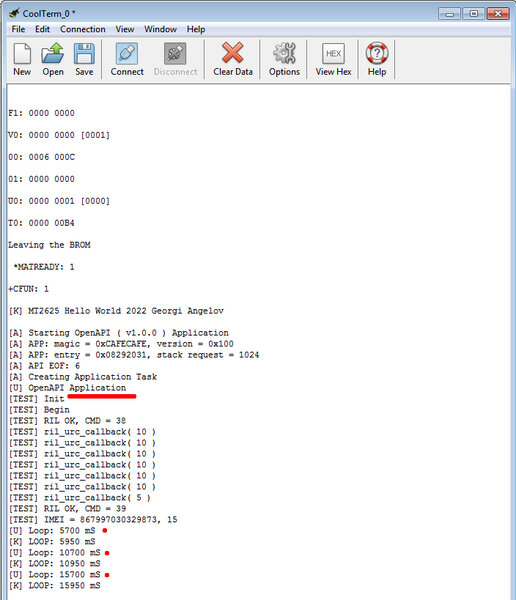Click the 'API EOF: 6' line
This screenshot has height=600, width=516.
[x=44, y=366]
